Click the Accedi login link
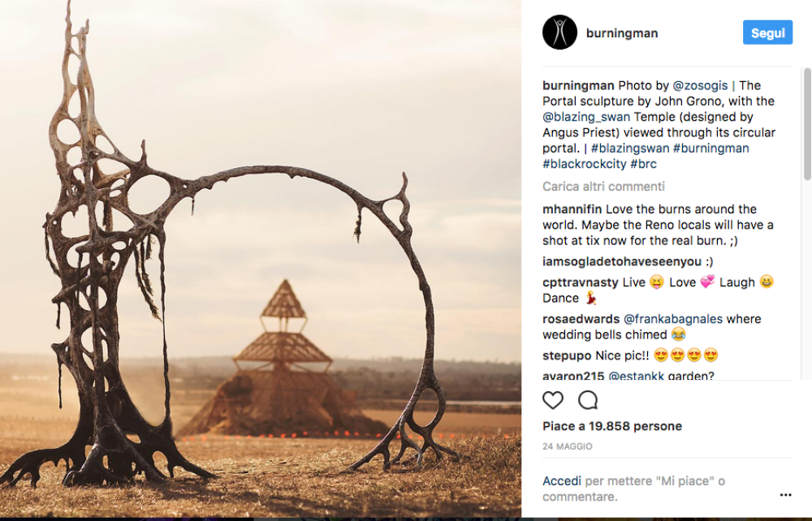Image resolution: width=812 pixels, height=521 pixels. click(562, 481)
